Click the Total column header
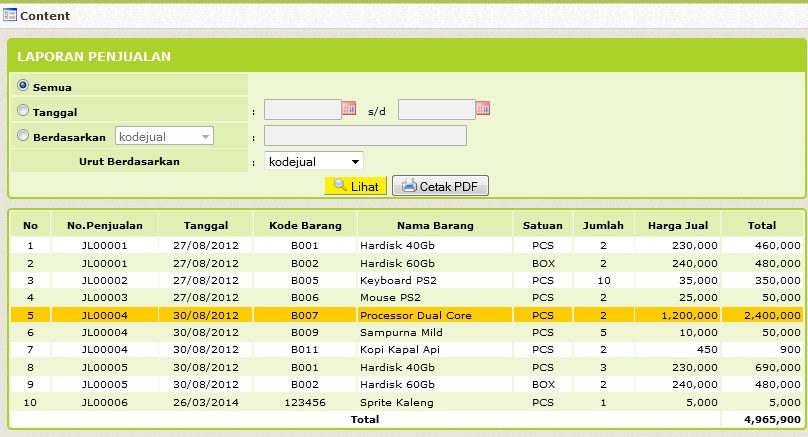This screenshot has width=808, height=437. point(762,225)
